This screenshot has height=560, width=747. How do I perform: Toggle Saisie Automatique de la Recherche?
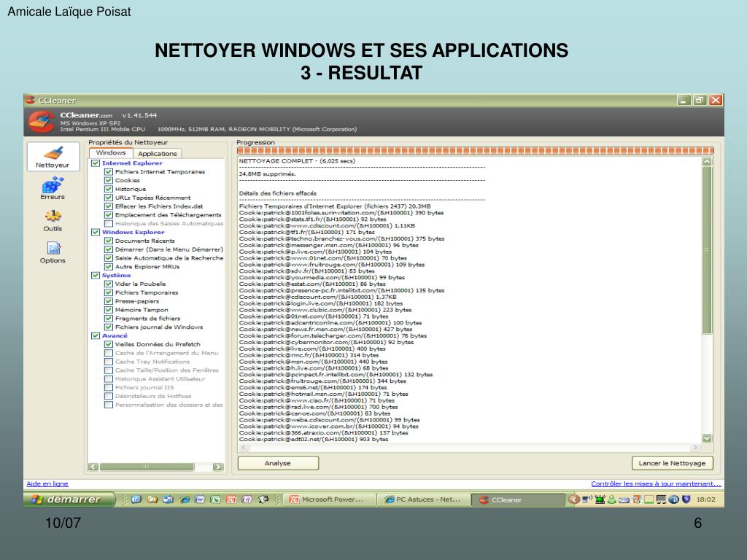coord(109,258)
